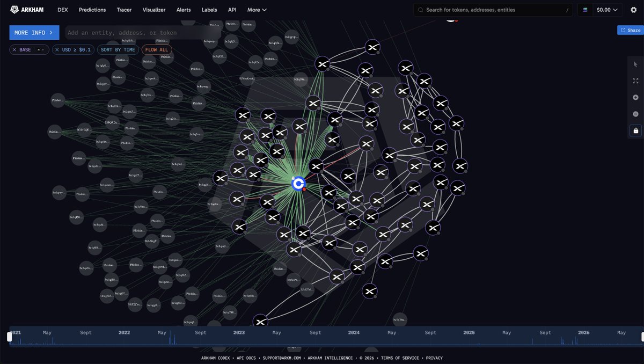This screenshot has height=364, width=644.
Task: Open Labels
Action: point(209,10)
